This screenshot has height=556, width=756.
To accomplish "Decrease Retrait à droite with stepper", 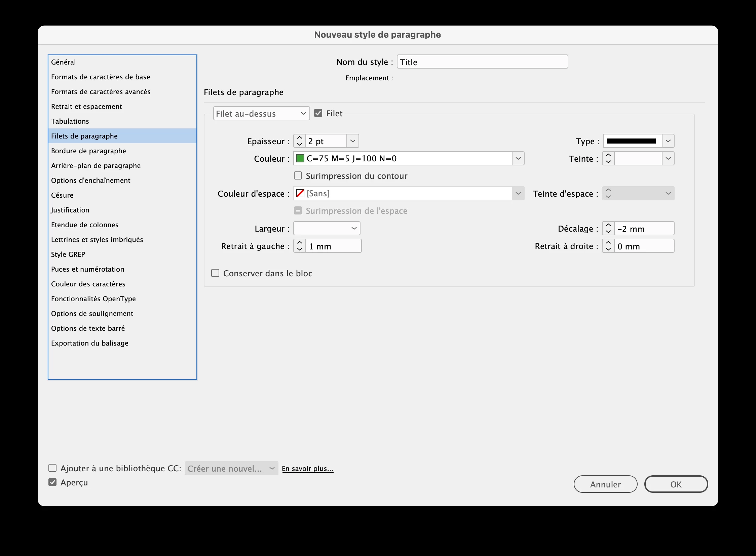I will [608, 249].
